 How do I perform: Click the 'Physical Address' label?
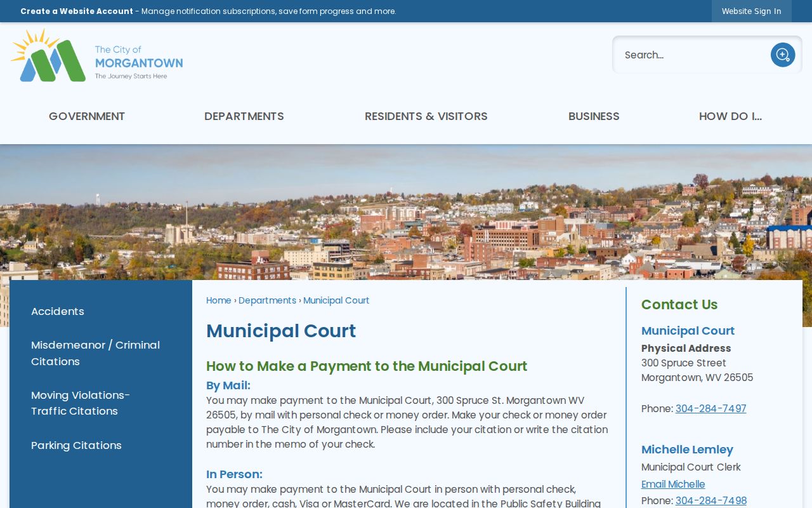click(x=686, y=348)
